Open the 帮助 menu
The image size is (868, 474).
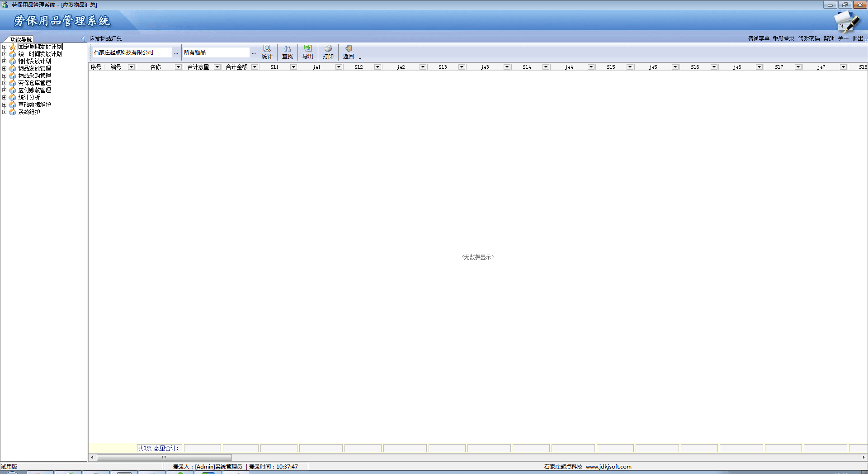829,39
